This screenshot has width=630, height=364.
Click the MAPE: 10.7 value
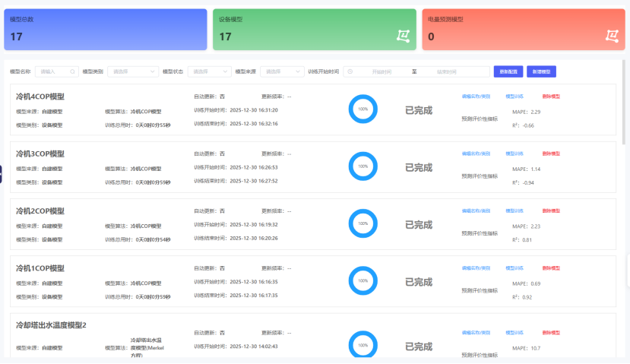[x=527, y=348]
